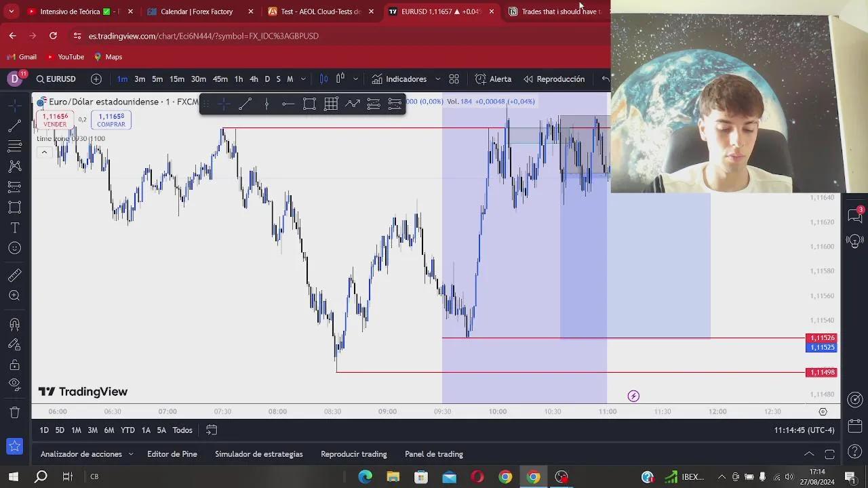Toggle lock all drawings

click(14, 365)
